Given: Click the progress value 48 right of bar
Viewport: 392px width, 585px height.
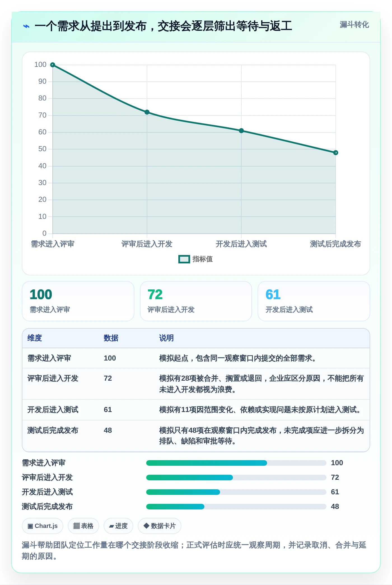Looking at the screenshot, I should coord(335,507).
